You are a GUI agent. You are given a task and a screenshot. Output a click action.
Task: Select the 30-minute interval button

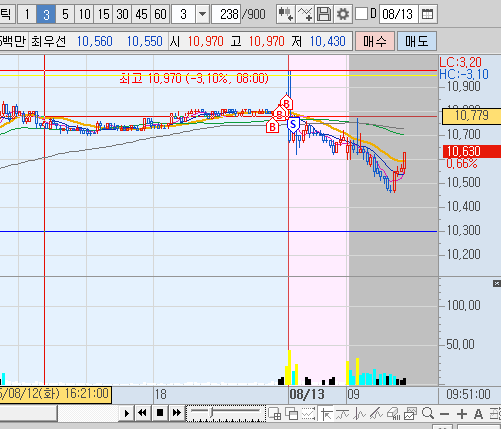tap(122, 14)
